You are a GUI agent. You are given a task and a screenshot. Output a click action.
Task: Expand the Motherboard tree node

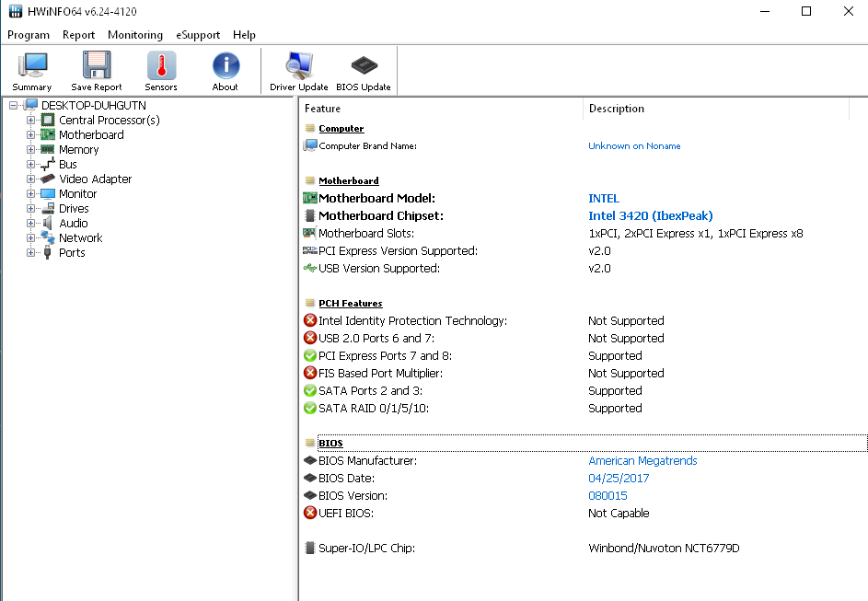pos(31,134)
